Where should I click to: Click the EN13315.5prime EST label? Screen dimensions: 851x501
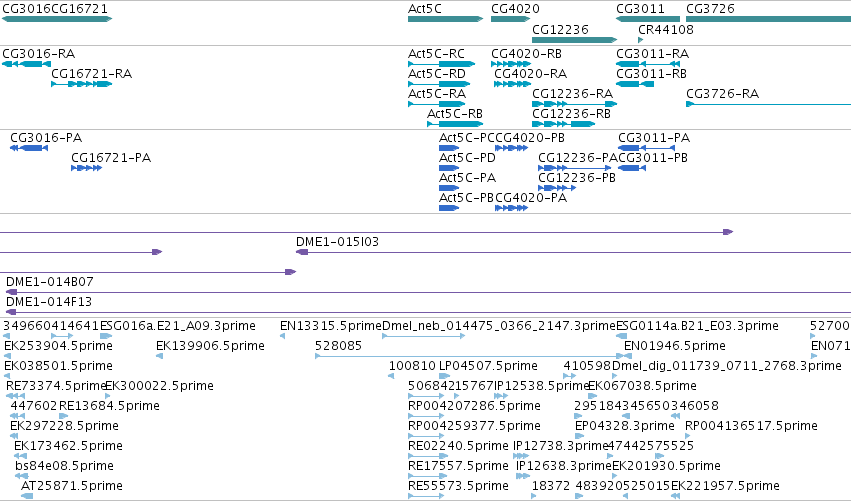[x=331, y=326]
